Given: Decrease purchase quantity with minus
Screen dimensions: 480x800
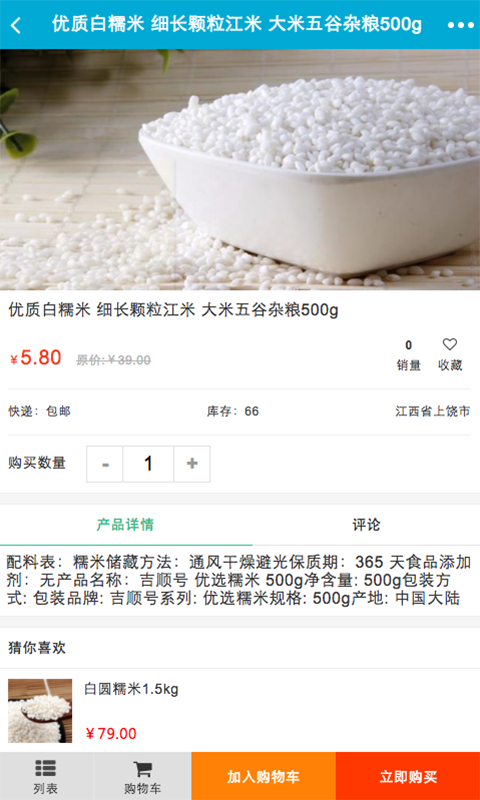Looking at the screenshot, I should pos(105,464).
